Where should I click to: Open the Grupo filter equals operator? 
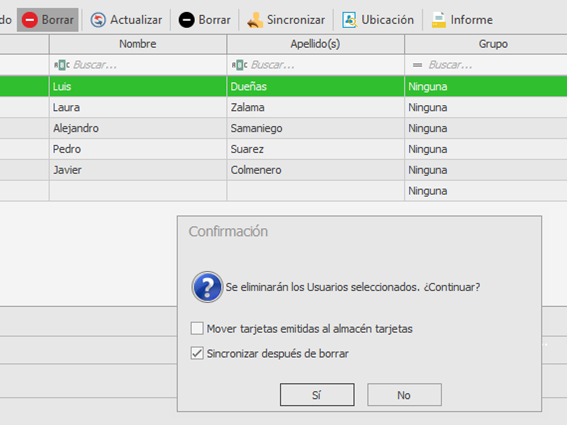tap(418, 65)
